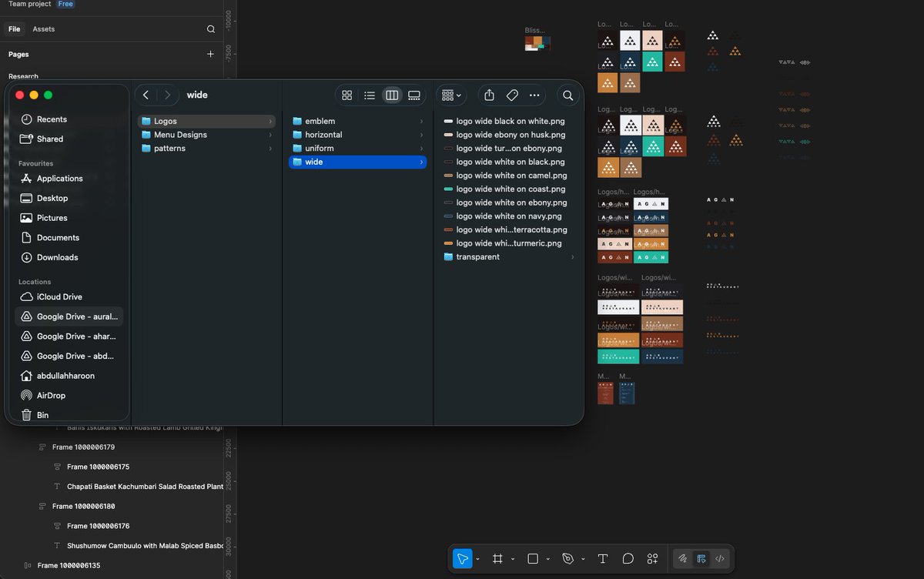Select logo wide ebony on husk.png
Screen dimensions: 924x579
click(x=509, y=135)
